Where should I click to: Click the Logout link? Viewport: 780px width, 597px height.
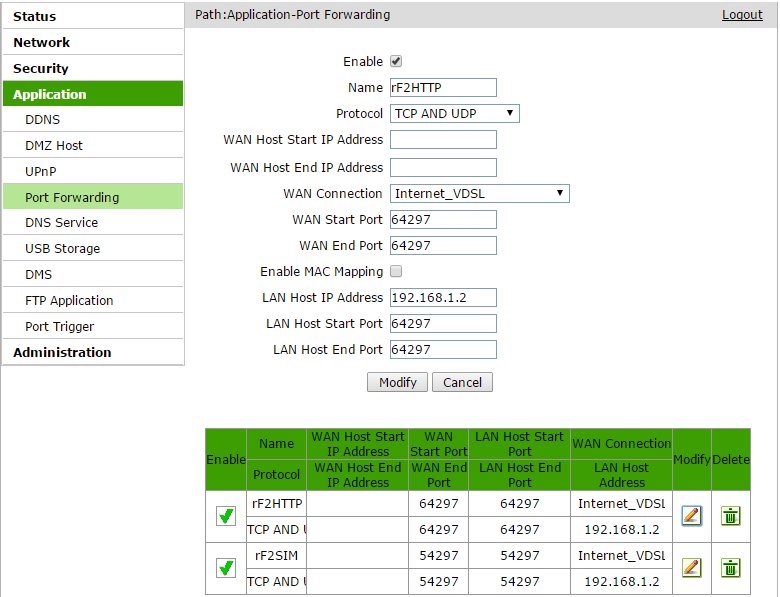pyautogui.click(x=742, y=15)
